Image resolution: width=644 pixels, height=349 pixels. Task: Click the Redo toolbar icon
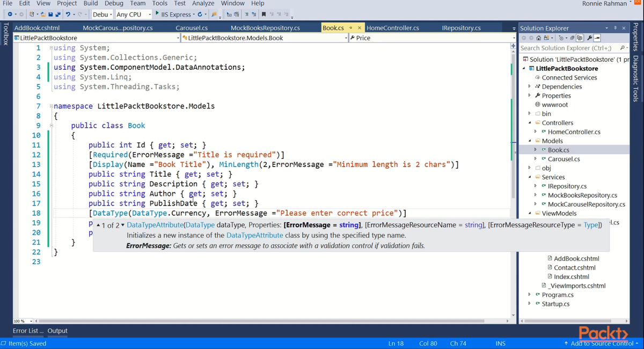(x=80, y=14)
